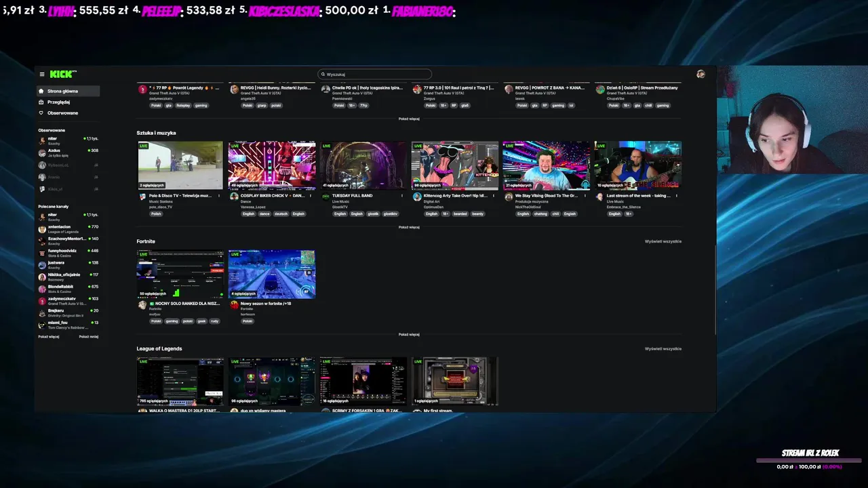
Task: Open We Stay Vibing stream thumbnail
Action: [x=546, y=165]
